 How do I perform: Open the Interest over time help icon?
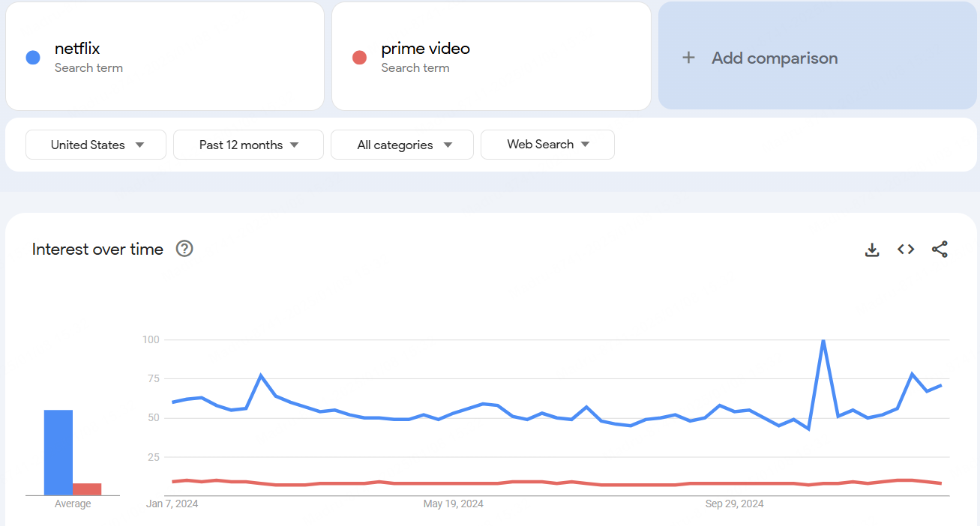point(184,249)
